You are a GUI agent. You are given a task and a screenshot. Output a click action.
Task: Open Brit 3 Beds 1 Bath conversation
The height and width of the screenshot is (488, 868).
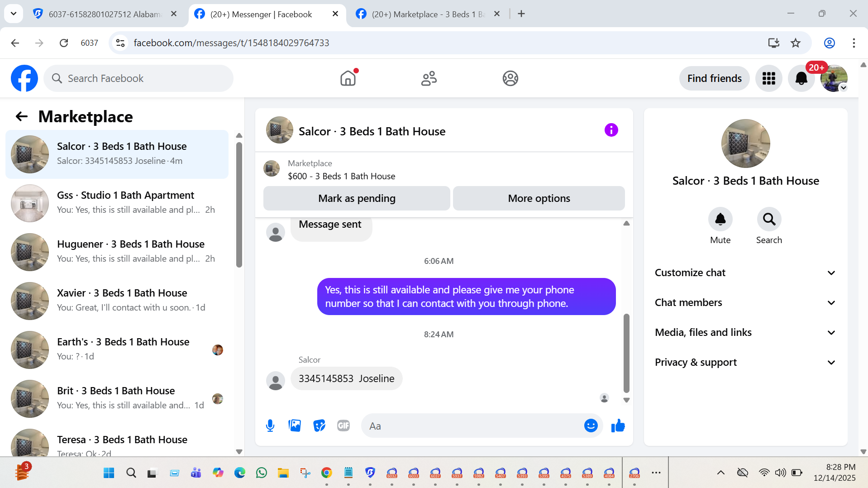[117, 398]
